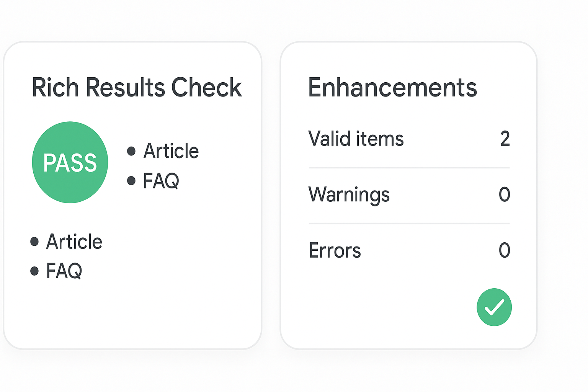This screenshot has height=392, width=588.
Task: Select the Warnings label
Action: (349, 194)
